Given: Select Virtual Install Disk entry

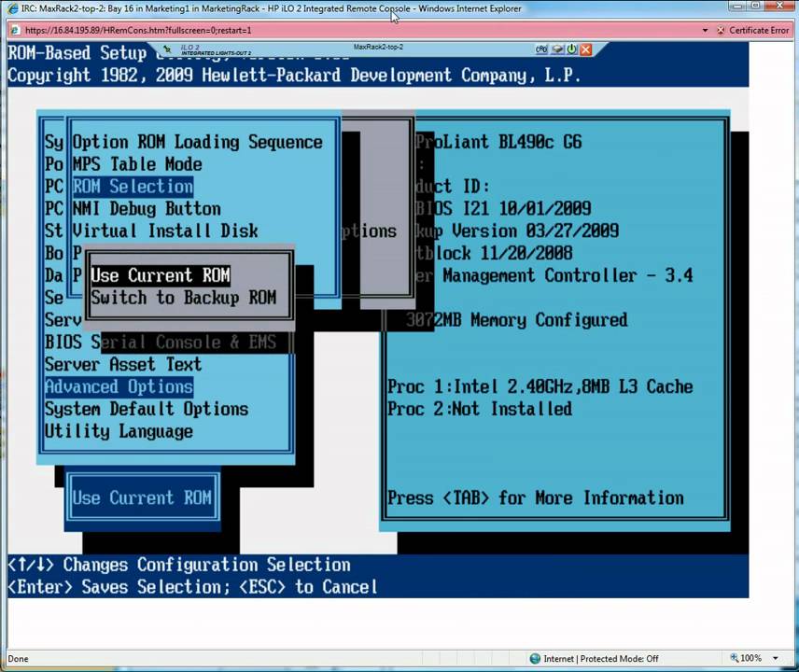Looking at the screenshot, I should (x=165, y=231).
